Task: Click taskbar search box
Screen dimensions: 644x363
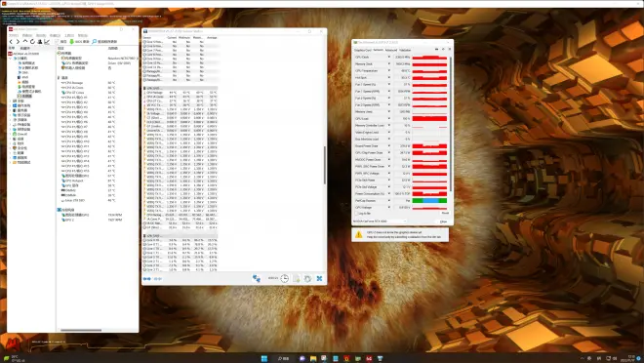Action: point(283,358)
